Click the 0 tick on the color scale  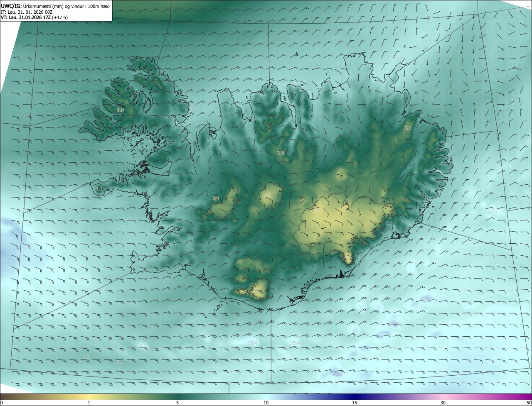coord(2,403)
